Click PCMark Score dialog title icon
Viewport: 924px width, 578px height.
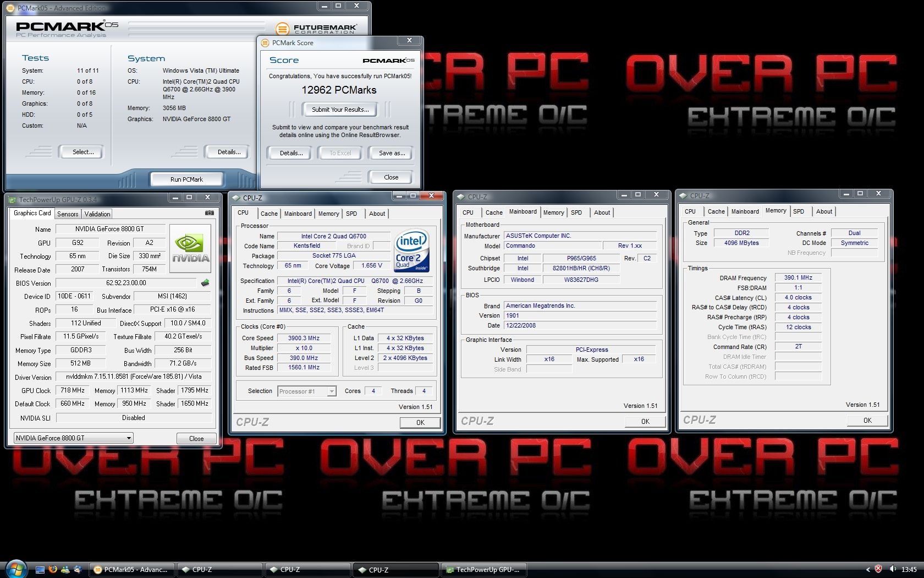click(265, 42)
